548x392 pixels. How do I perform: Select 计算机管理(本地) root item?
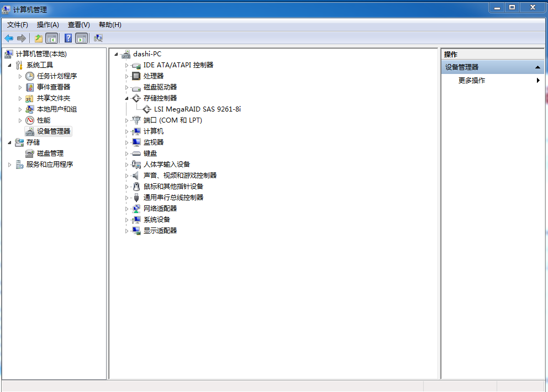pyautogui.click(x=41, y=54)
